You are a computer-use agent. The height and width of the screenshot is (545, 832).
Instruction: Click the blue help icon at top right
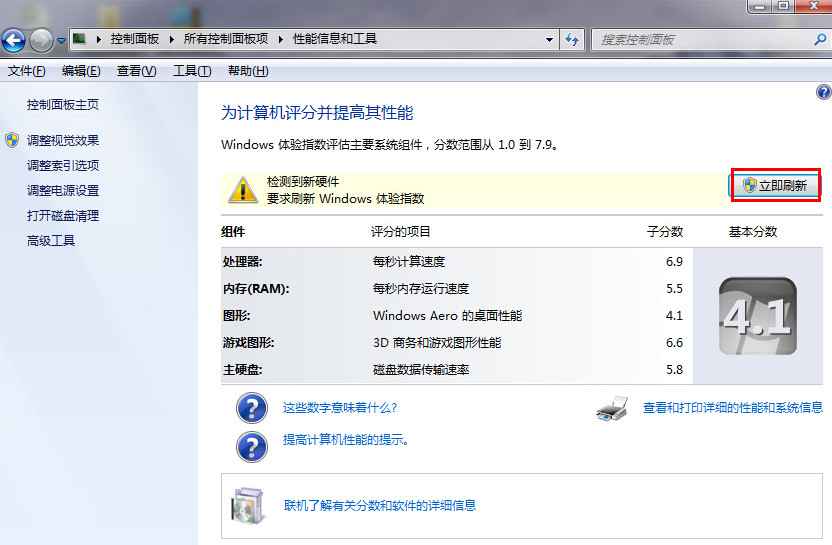point(823,92)
